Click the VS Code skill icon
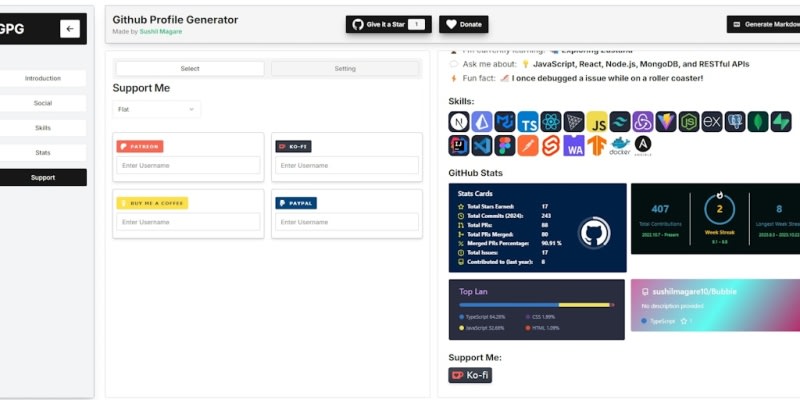The image size is (800, 400). pos(482,145)
